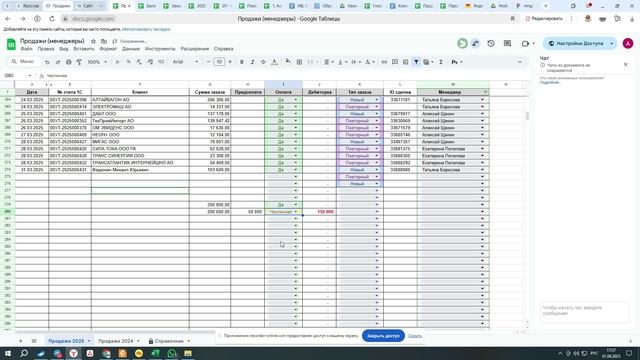The image size is (640, 360).
Task: Click the redo icon in toolbar
Action: point(58,62)
